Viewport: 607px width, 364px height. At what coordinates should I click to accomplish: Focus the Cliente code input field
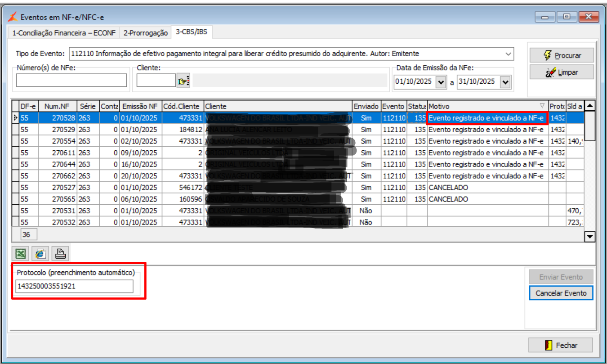pos(156,80)
